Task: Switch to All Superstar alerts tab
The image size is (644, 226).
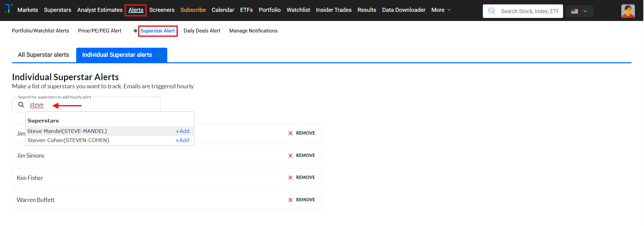Action: [43, 55]
